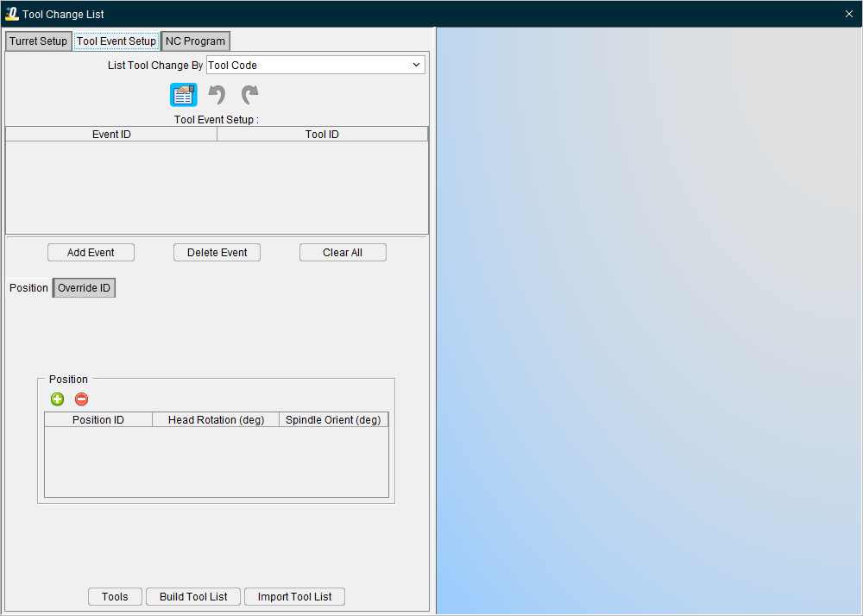Screen dimensions: 863x616
Task: Click Import Tool List button
Action: 294,597
